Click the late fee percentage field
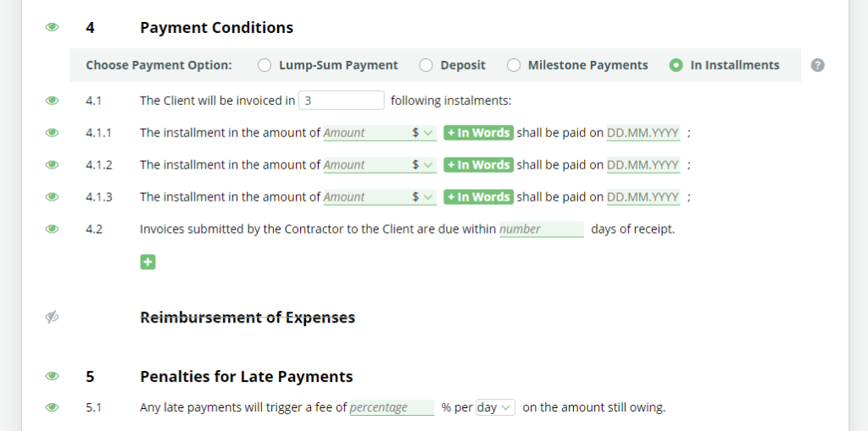 pyautogui.click(x=392, y=408)
